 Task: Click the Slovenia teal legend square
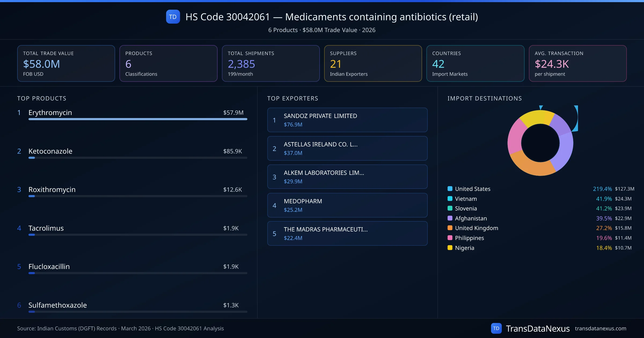(x=450, y=208)
